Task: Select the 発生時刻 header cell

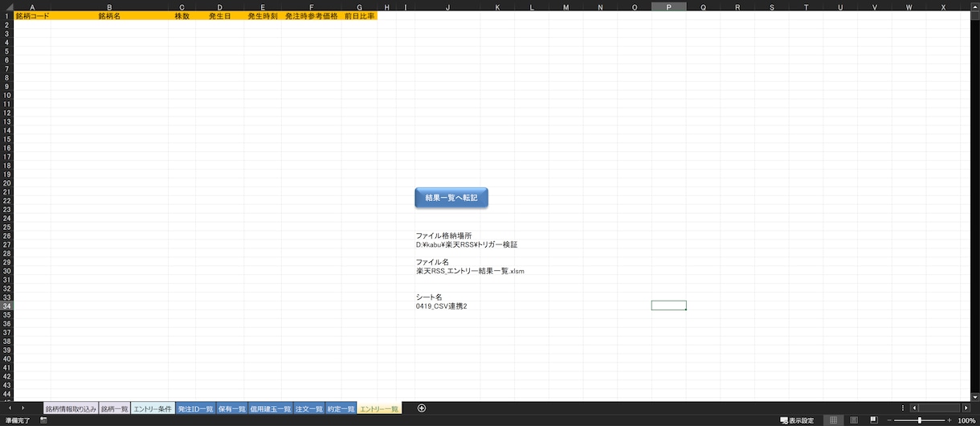Action: click(x=263, y=16)
